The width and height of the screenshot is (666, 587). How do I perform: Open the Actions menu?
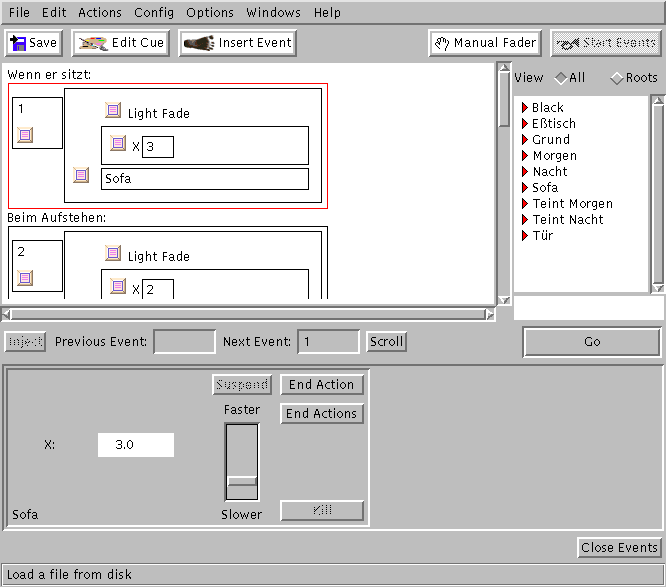(x=99, y=13)
